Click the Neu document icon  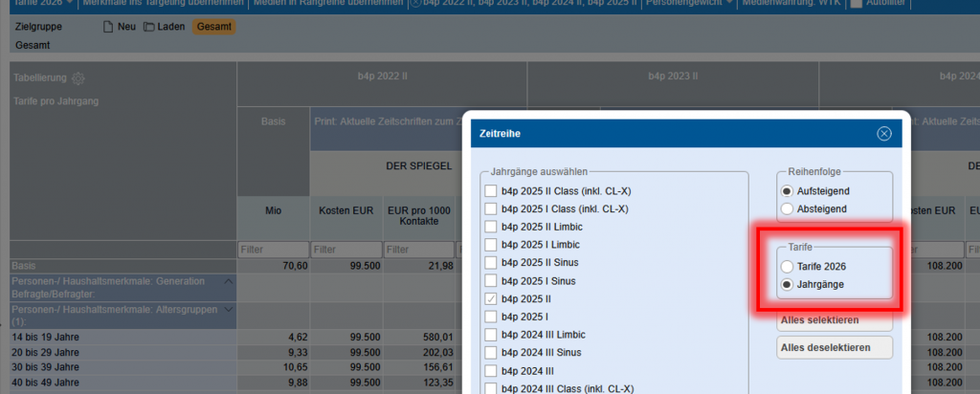[108, 27]
